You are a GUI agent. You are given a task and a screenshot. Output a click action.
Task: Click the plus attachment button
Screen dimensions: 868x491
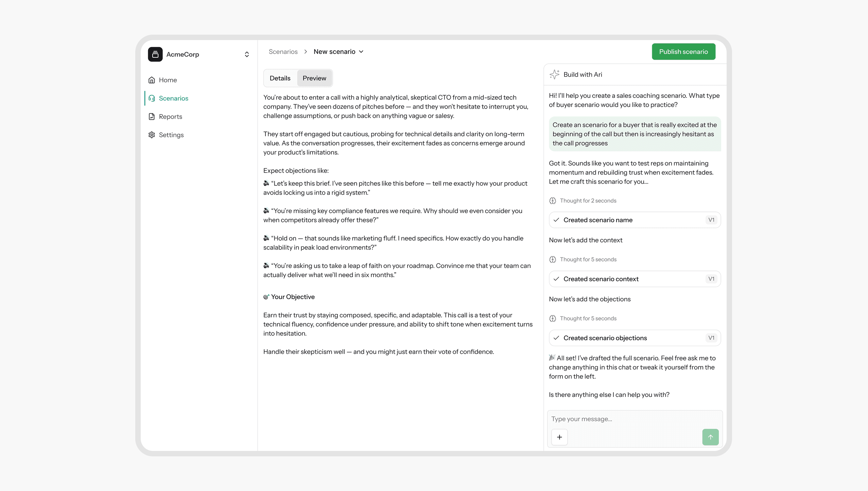click(559, 437)
